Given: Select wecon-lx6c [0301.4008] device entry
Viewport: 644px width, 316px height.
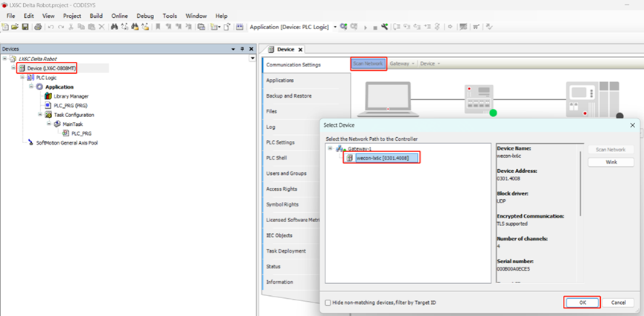Looking at the screenshot, I should (382, 158).
